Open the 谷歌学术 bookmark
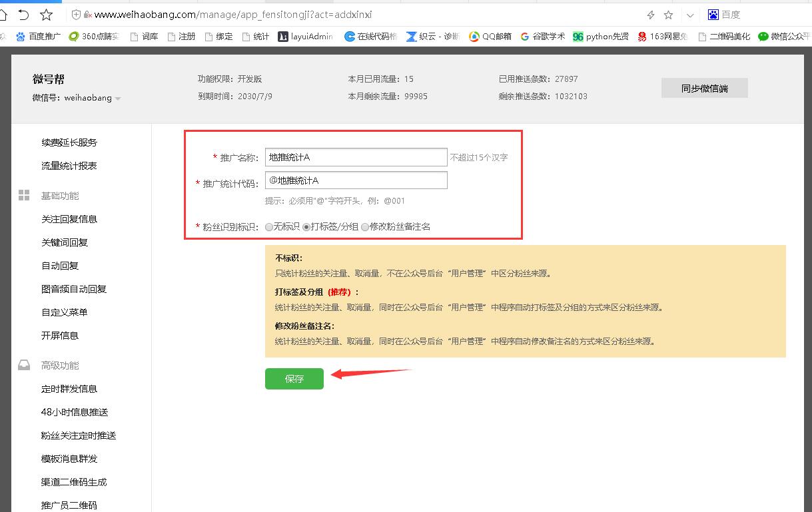This screenshot has width=812, height=512. (x=542, y=37)
